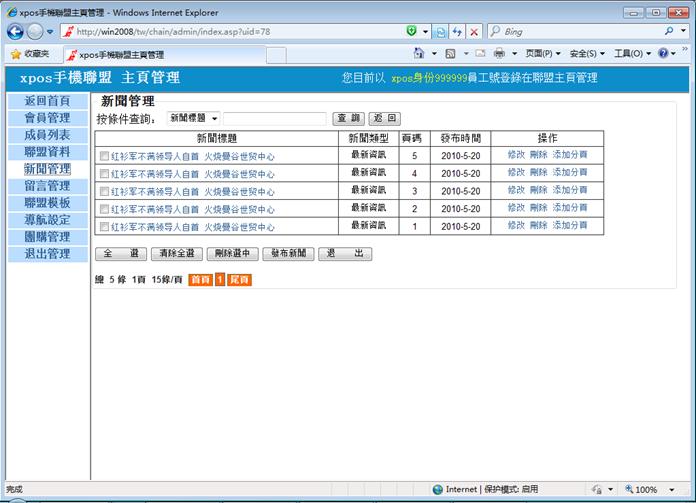
Task: Click the RSS feeds icon
Action: point(452,53)
